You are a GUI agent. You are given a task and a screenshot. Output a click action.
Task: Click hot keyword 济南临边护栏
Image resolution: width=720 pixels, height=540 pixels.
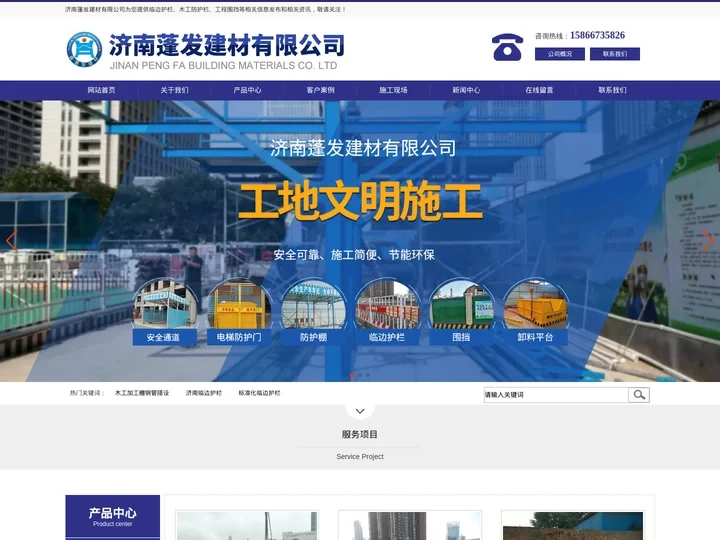204,393
